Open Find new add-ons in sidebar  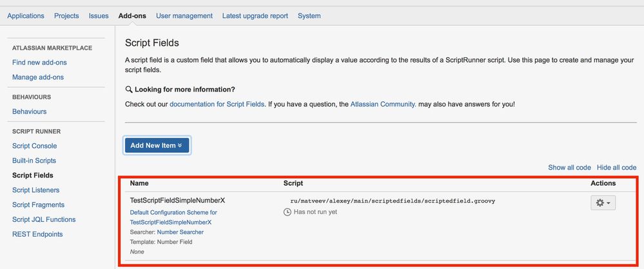(x=39, y=63)
